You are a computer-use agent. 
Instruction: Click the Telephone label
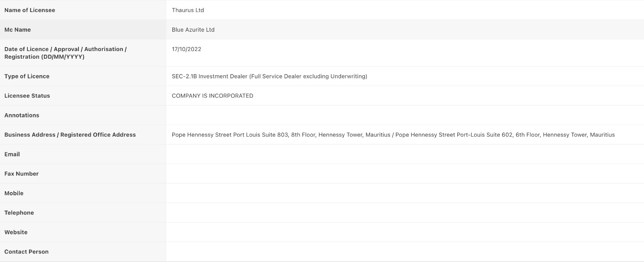click(19, 213)
